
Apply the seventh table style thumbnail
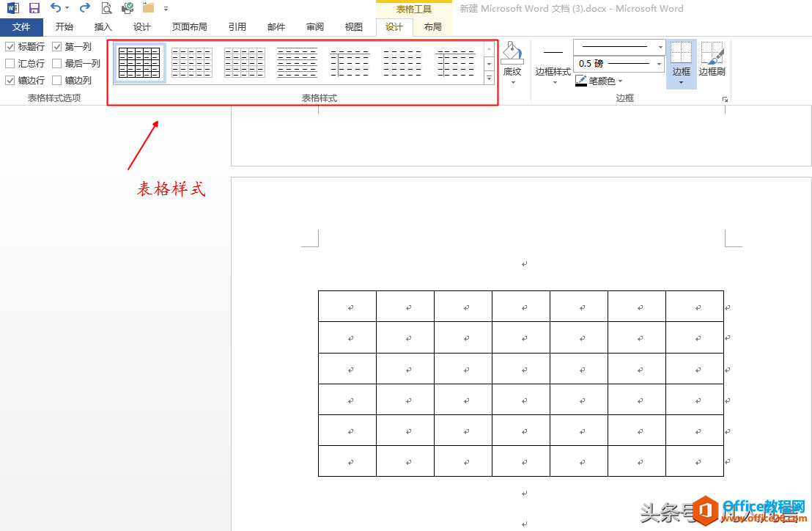(x=456, y=62)
